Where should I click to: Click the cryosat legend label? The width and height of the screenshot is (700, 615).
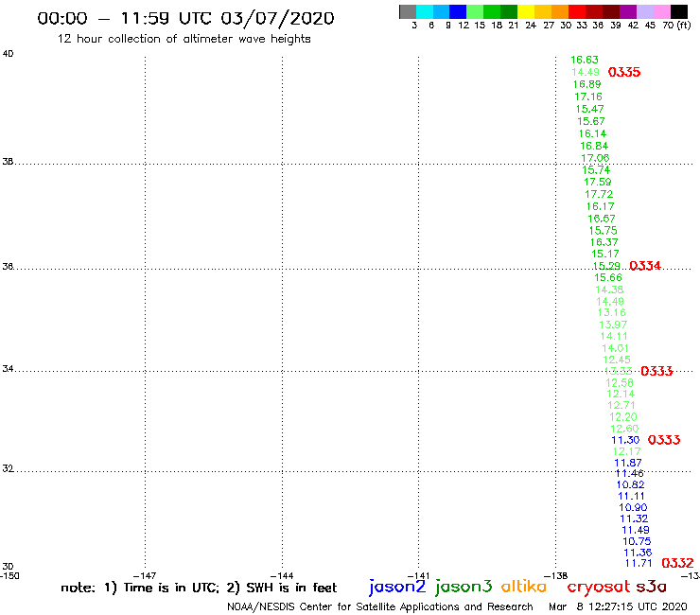coord(599,588)
